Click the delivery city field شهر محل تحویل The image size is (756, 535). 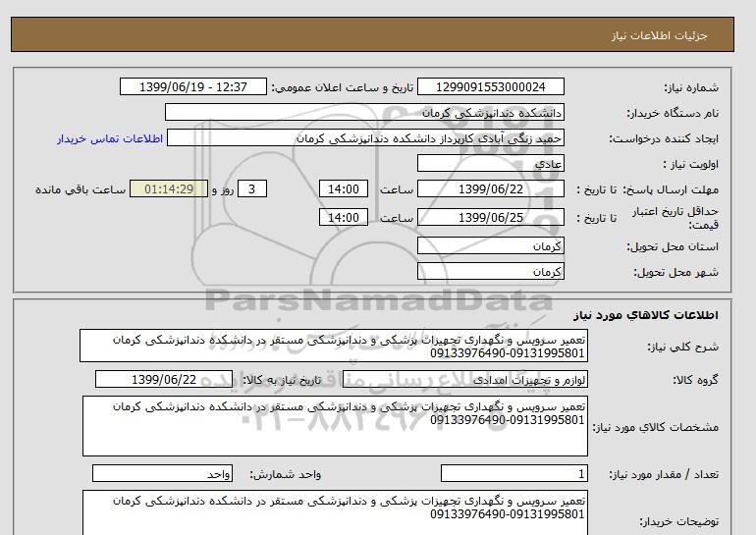(x=490, y=271)
